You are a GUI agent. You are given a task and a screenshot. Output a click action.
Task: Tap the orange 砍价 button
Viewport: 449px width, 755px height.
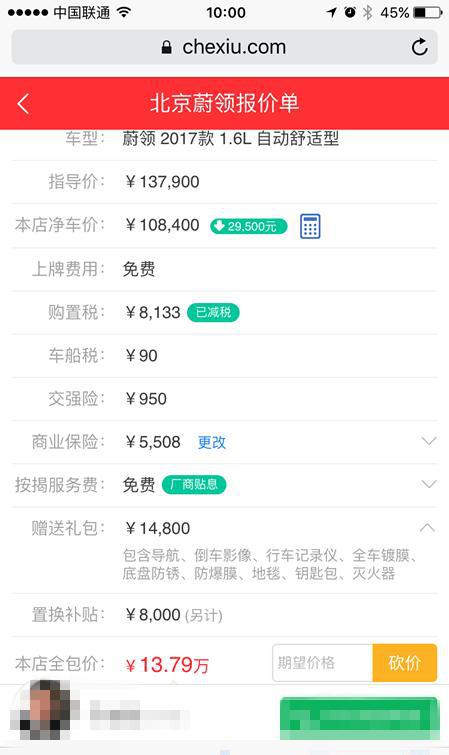(405, 663)
